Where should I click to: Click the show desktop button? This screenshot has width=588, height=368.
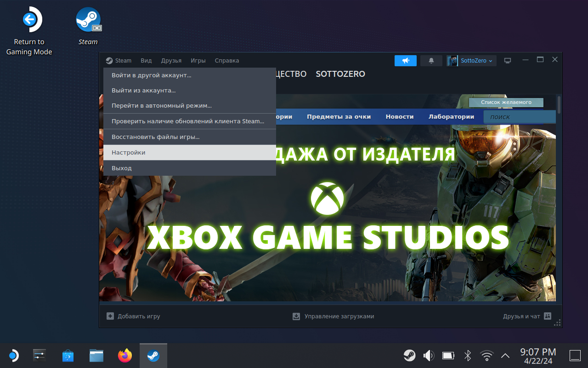coord(575,356)
